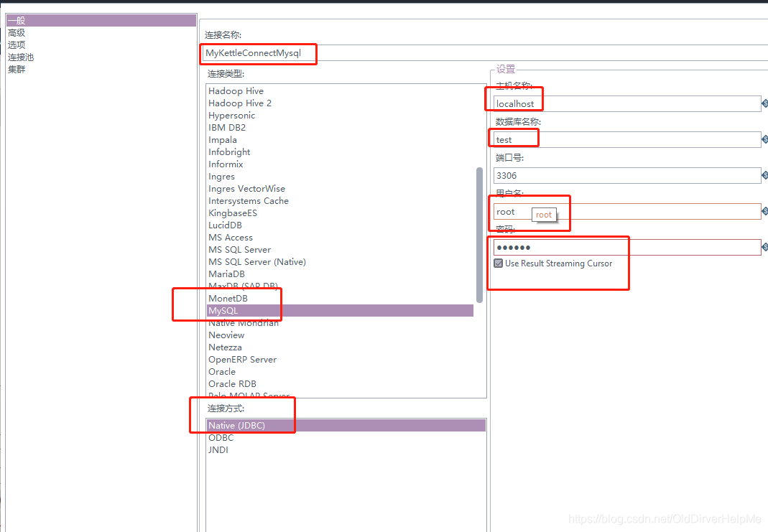Choose Native (JDBC) access method
This screenshot has height=532, width=768.
click(346, 426)
